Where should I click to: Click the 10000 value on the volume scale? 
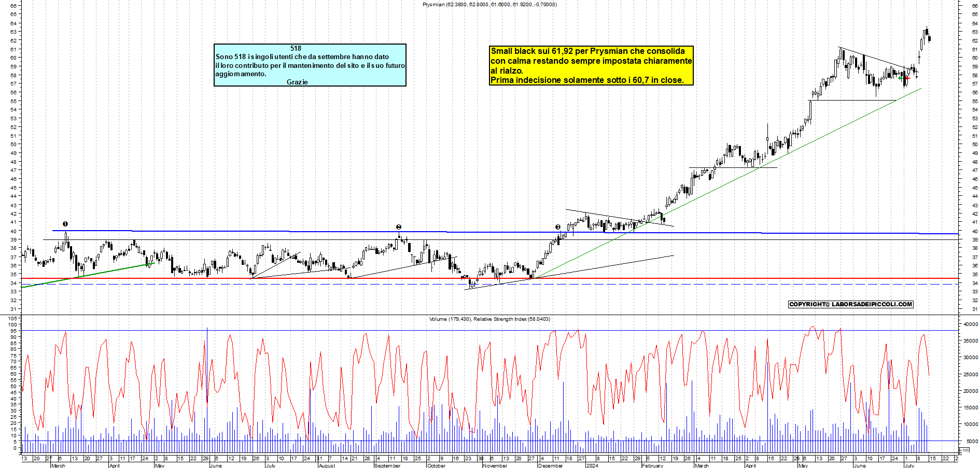coord(970,424)
